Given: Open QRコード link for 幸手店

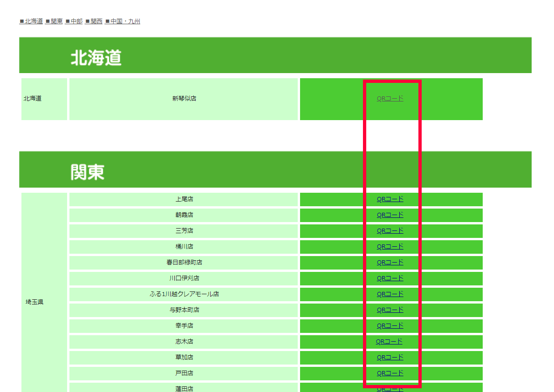Looking at the screenshot, I should point(390,326).
